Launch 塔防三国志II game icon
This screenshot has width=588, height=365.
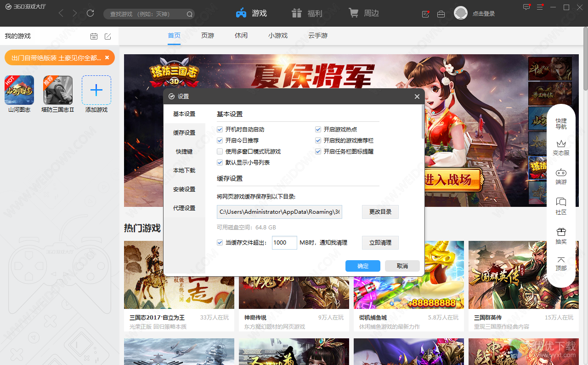[58, 90]
